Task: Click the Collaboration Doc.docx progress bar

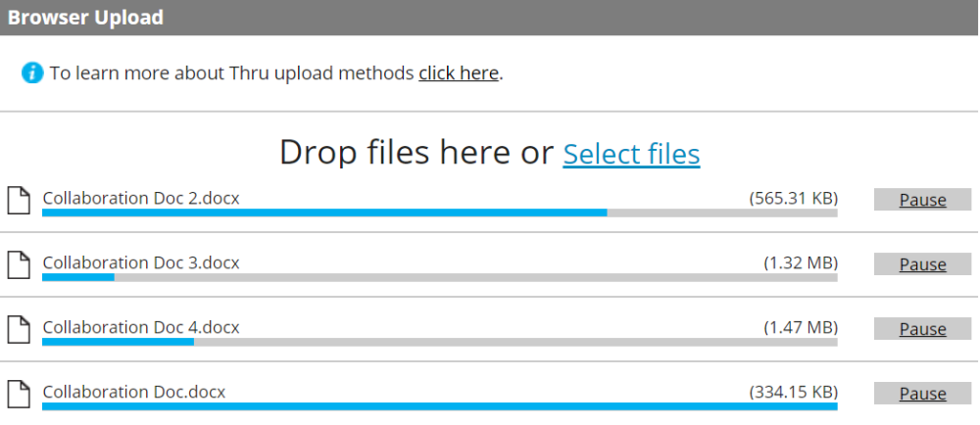Action: (439, 406)
